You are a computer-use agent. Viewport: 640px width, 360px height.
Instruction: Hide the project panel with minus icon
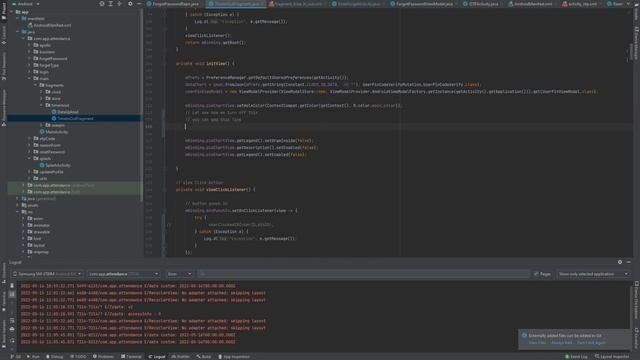pyautogui.click(x=139, y=4)
